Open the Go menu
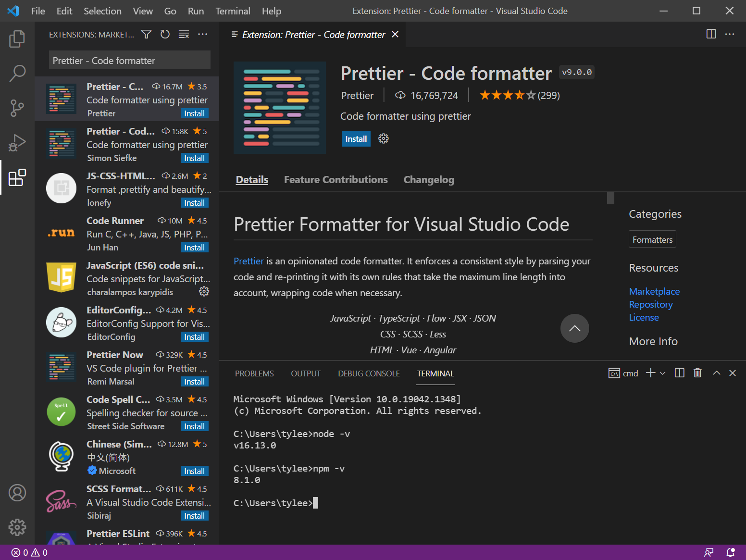The height and width of the screenshot is (560, 746). pyautogui.click(x=170, y=11)
